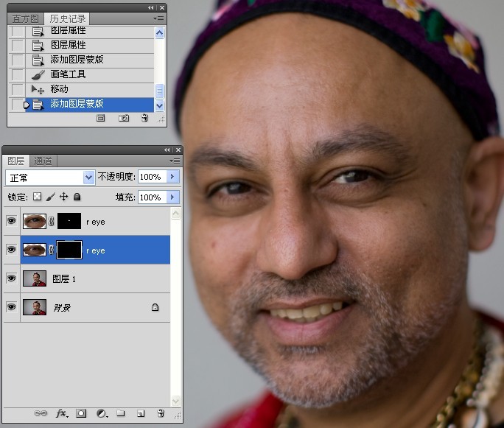Image resolution: width=504 pixels, height=428 pixels.
Task: Collapse the History panel to icons
Action: pyautogui.click(x=151, y=7)
